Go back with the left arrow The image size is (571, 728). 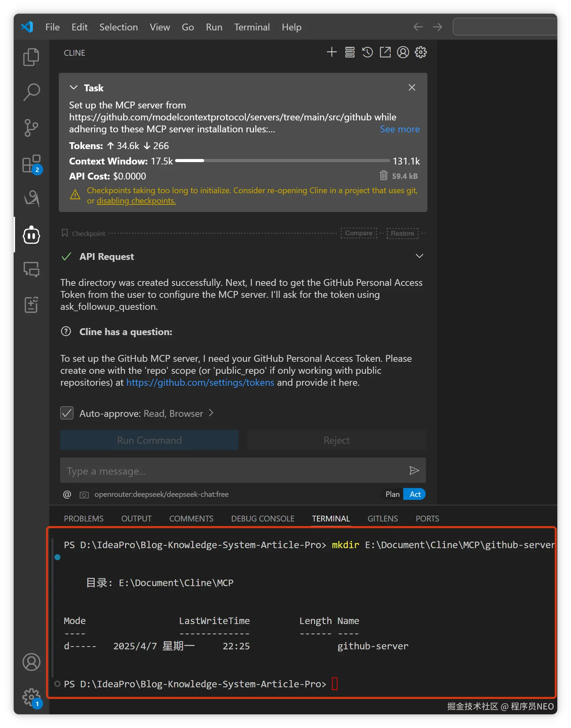[418, 27]
